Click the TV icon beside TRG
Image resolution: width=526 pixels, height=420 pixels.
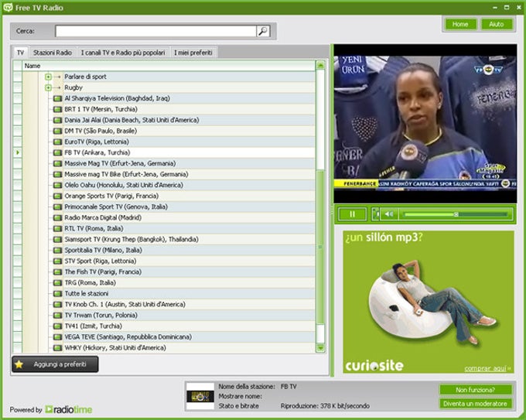[x=58, y=283]
